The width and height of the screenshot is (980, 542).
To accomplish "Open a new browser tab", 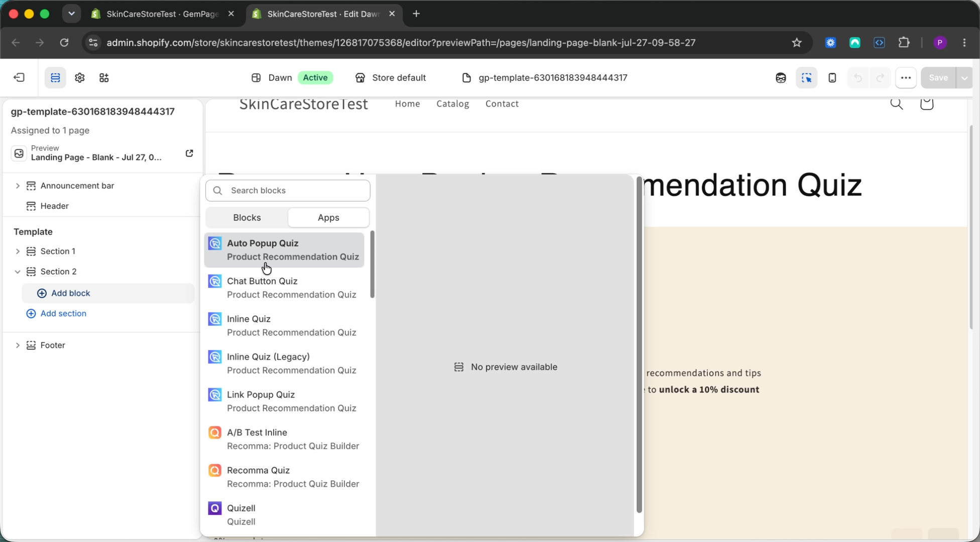I will 416,14.
